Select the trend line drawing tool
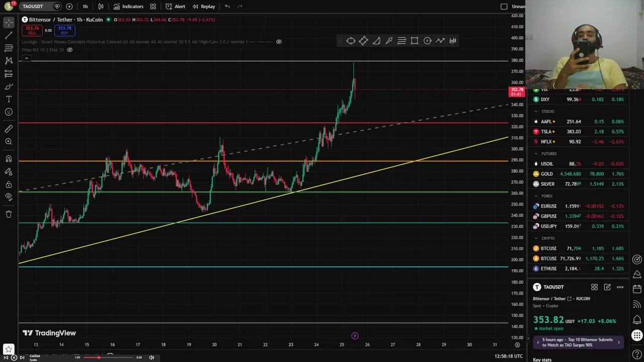The width and height of the screenshot is (644, 362). [9, 35]
